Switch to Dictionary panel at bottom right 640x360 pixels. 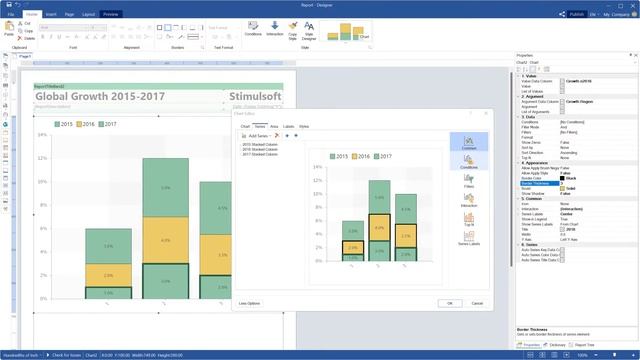point(554,345)
